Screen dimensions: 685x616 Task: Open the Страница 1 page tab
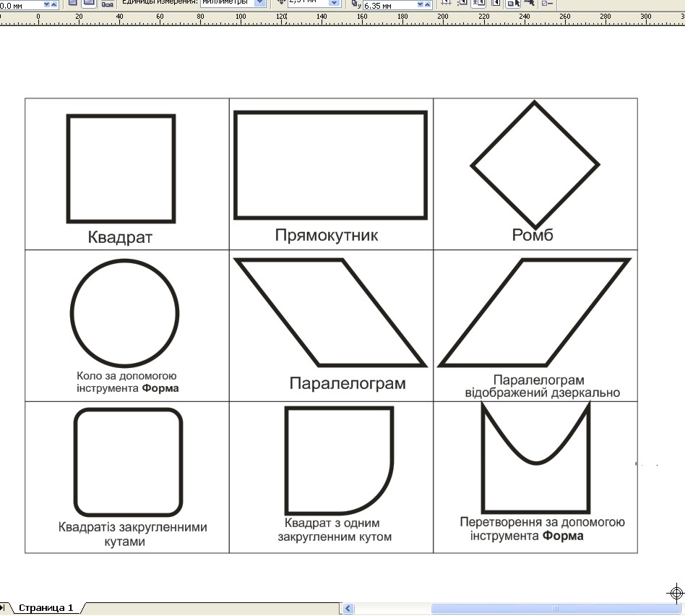pos(46,608)
